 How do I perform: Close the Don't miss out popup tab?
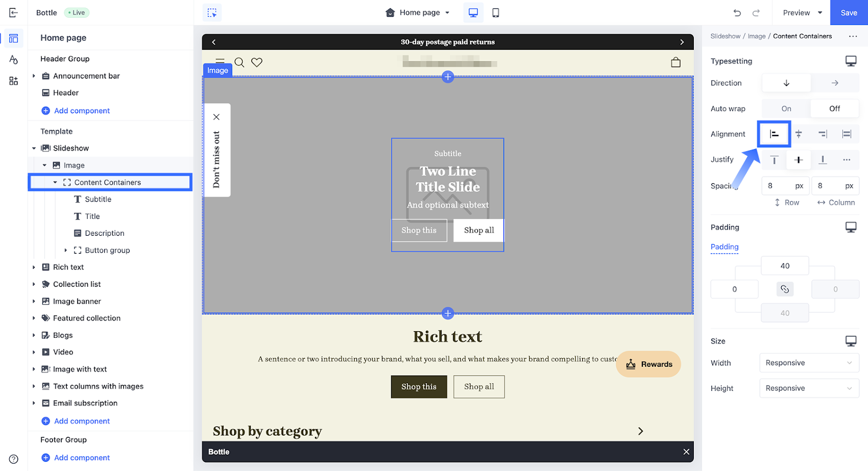tap(216, 117)
